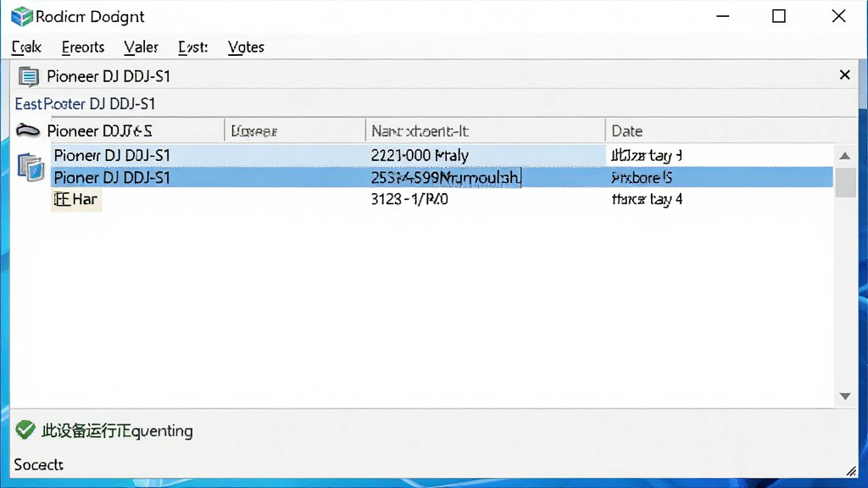Click the device icon beside Pioneer column header

[28, 131]
